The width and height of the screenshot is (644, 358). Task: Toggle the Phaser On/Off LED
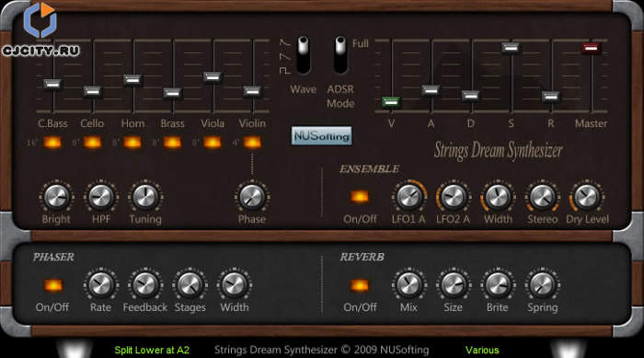[x=53, y=285]
